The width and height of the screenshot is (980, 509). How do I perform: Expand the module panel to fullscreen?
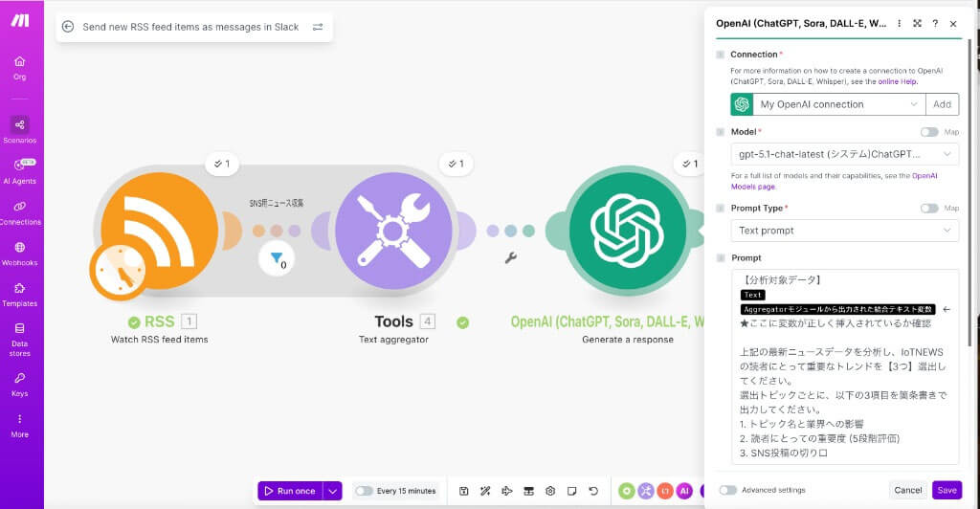point(917,23)
